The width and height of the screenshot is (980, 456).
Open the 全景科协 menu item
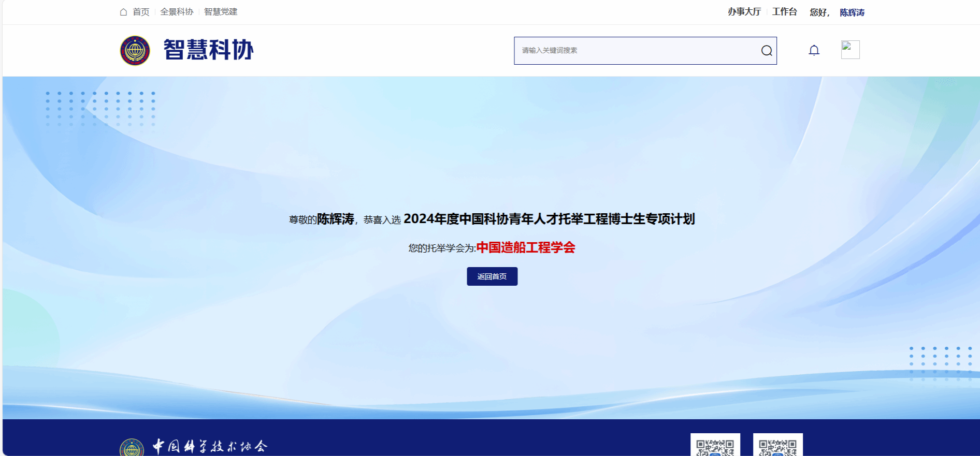tap(177, 12)
